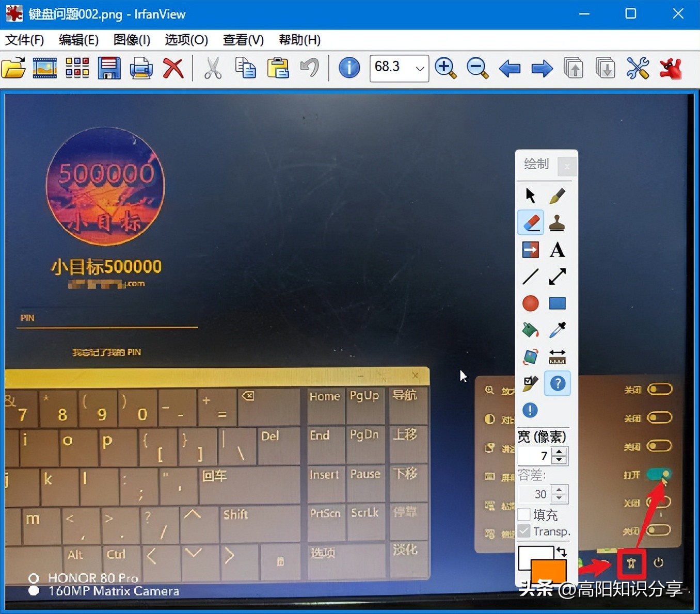Select the paint brush tool
The width and height of the screenshot is (700, 614).
[557, 196]
